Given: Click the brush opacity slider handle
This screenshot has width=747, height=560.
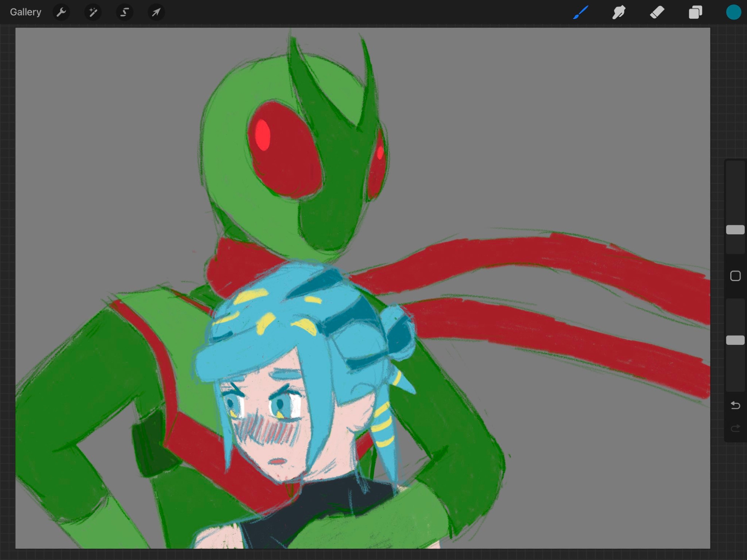Looking at the screenshot, I should tap(735, 340).
